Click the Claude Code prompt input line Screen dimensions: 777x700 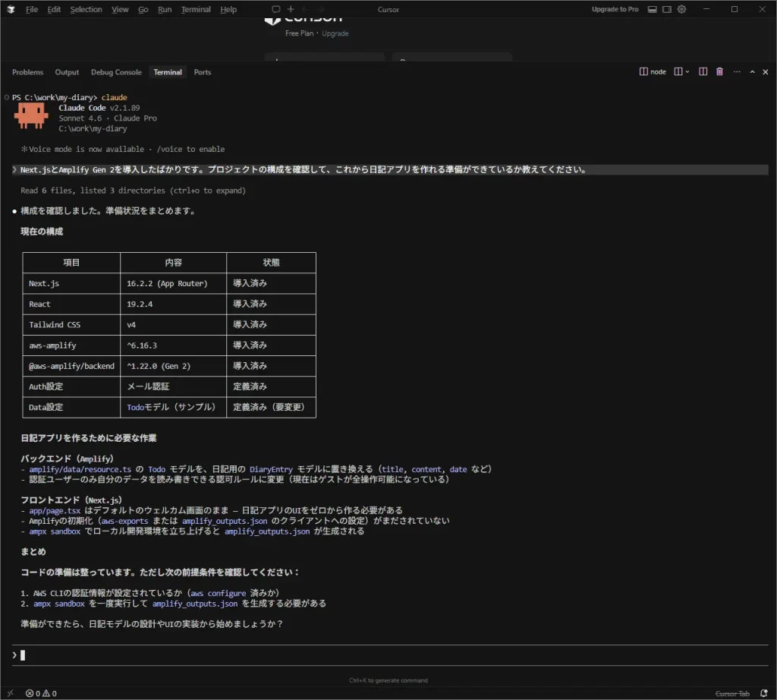[x=379, y=655]
